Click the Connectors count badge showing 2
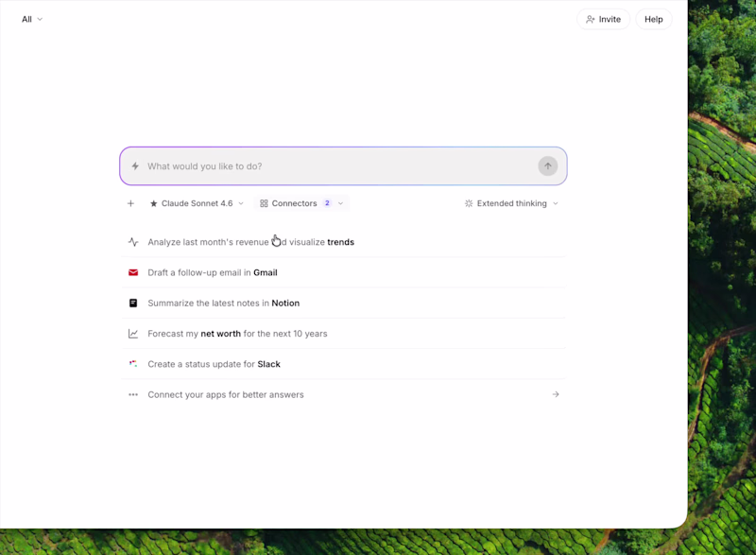Viewport: 756px width, 555px height. (x=327, y=203)
